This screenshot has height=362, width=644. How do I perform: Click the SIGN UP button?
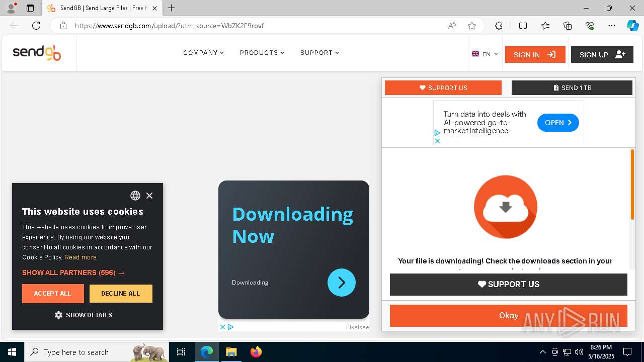[602, 54]
